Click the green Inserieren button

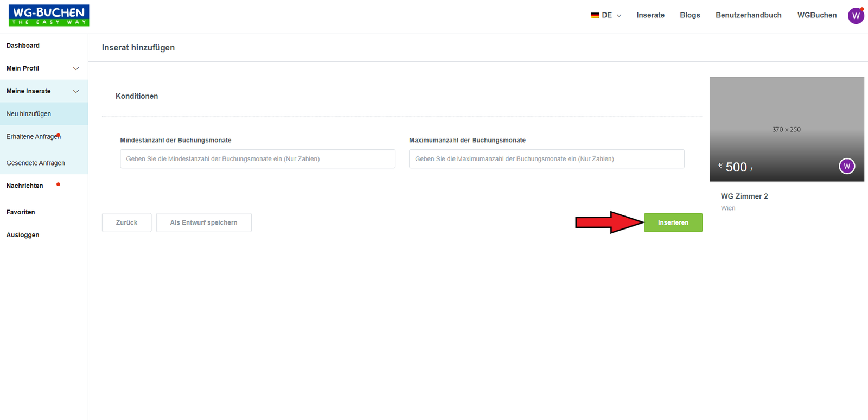tap(673, 222)
